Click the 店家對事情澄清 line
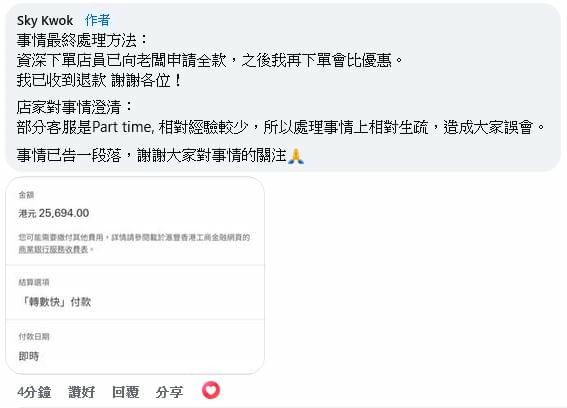This screenshot has height=408, width=567. [x=75, y=107]
